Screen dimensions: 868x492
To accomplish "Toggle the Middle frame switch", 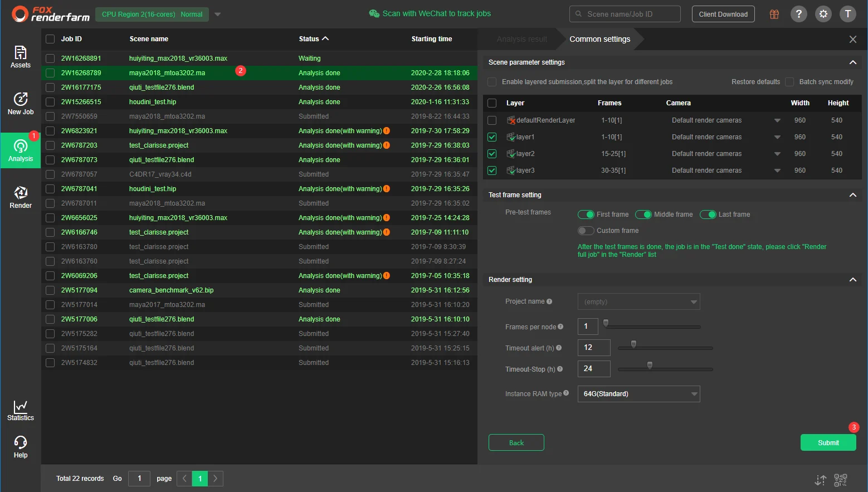I will point(643,215).
